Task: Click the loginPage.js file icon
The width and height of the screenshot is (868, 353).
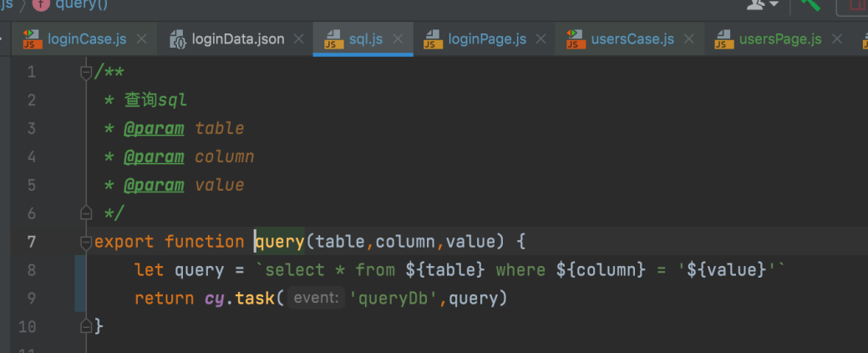Action: 432,39
